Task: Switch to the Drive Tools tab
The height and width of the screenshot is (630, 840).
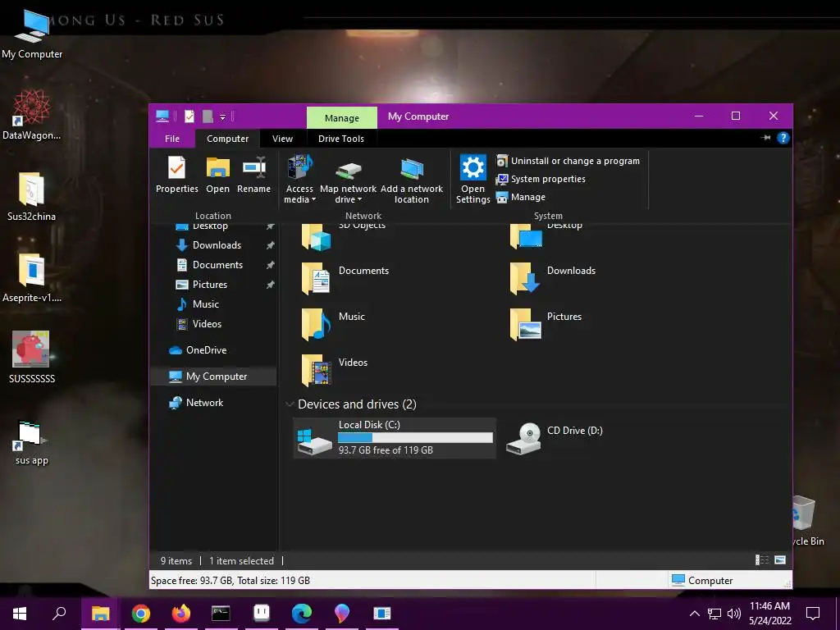Action: 341,139
